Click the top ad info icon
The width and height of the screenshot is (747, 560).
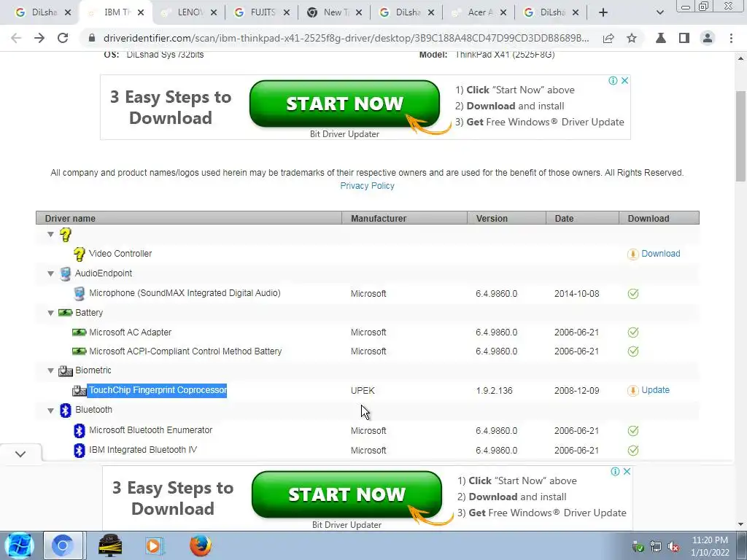(613, 80)
